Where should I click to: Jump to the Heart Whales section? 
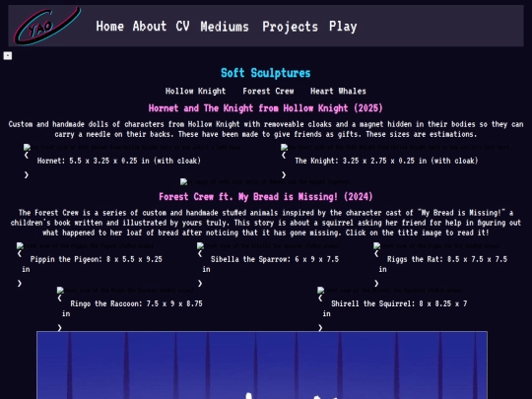click(x=338, y=91)
